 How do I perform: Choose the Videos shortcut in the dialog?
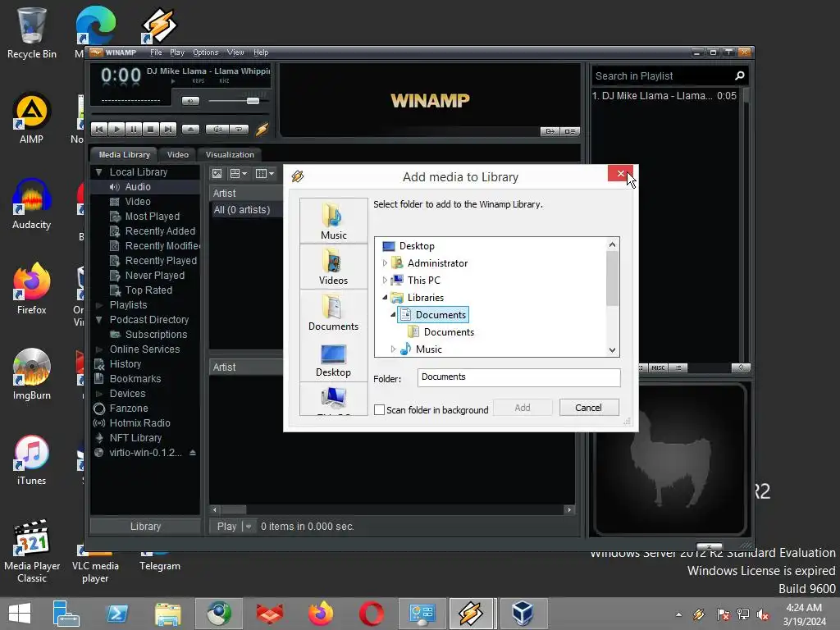(x=333, y=267)
